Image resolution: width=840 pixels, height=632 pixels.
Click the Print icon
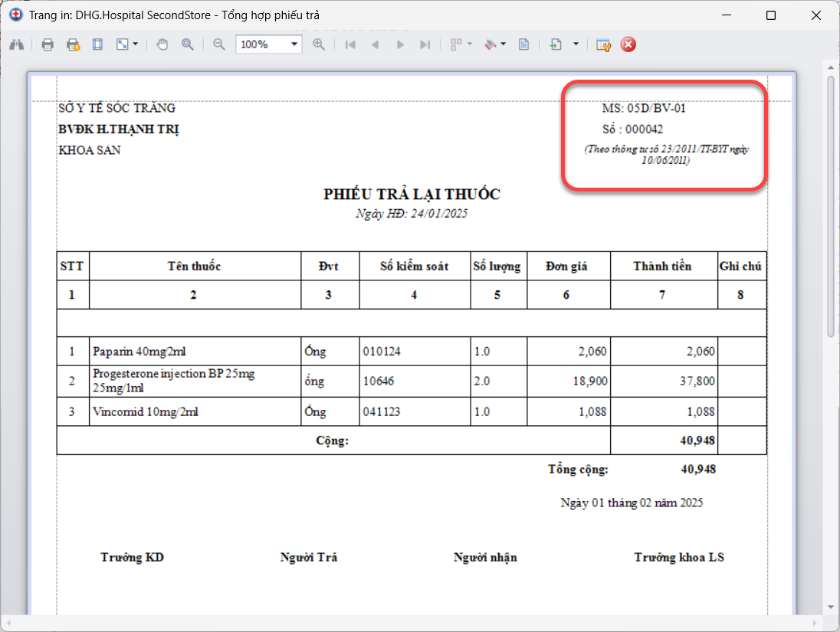48,44
